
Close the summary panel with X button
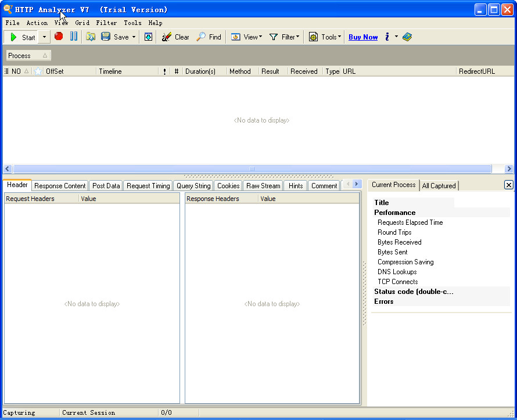508,185
